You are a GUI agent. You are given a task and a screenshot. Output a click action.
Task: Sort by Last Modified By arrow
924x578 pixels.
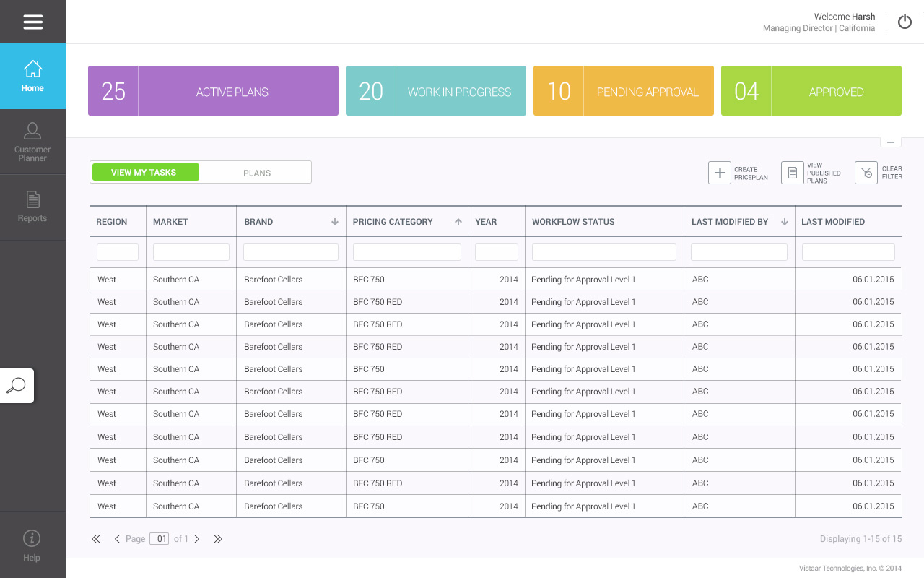pos(785,222)
